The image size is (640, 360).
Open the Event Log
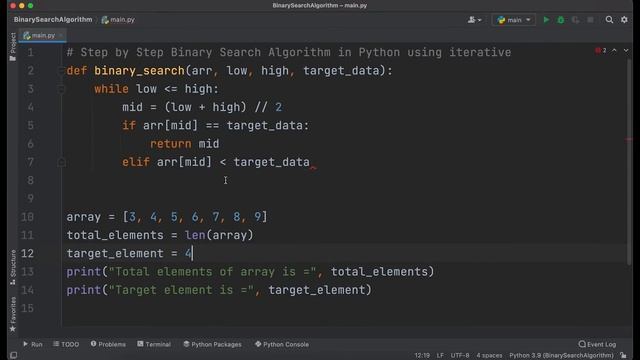pos(598,344)
